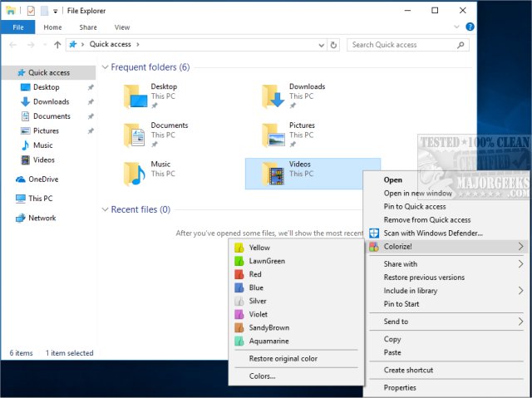The image size is (532, 398).
Task: Collapse the Recent files section
Action: coord(105,210)
